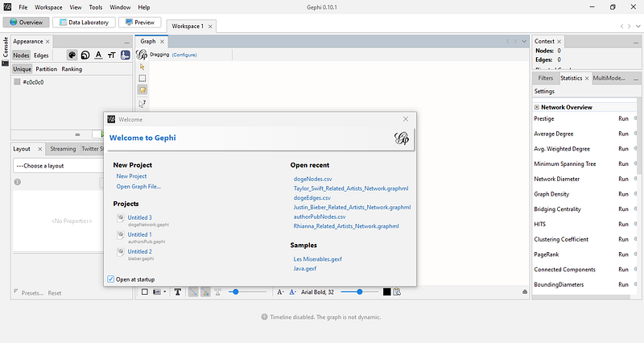The image size is (644, 343).
Task: Open the File menu
Action: pos(23,7)
